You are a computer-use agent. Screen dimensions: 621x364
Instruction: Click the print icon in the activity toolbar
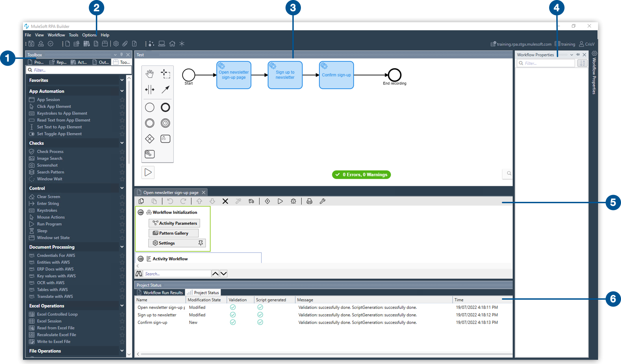pos(309,201)
